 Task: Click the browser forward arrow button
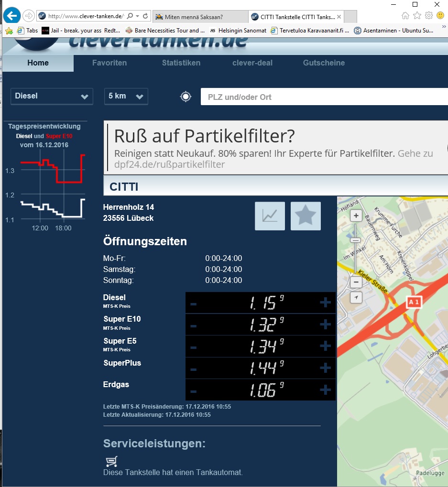(29, 16)
